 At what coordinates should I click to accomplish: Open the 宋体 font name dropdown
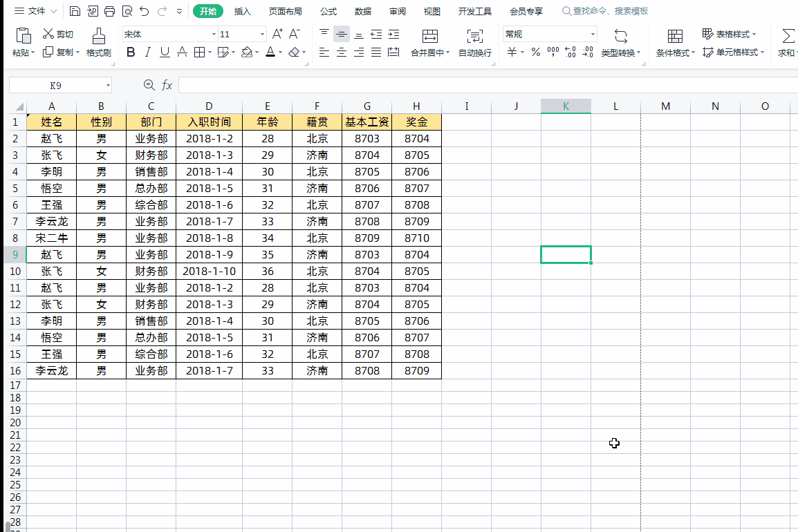coord(214,33)
